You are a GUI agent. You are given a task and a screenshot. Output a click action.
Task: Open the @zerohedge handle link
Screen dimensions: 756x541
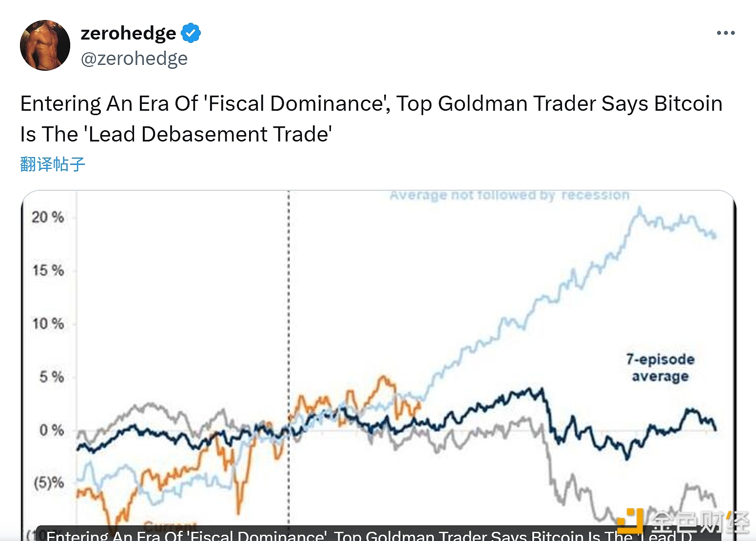134,59
